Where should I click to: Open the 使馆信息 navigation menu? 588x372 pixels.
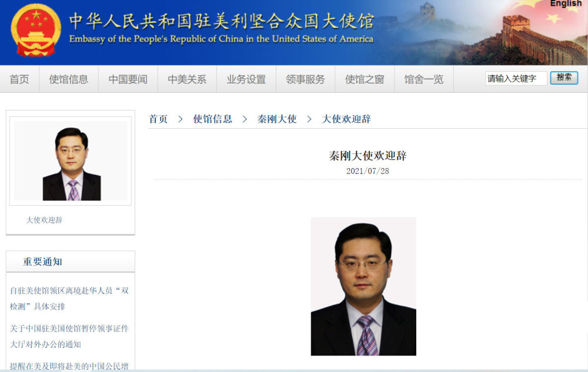[x=69, y=79]
